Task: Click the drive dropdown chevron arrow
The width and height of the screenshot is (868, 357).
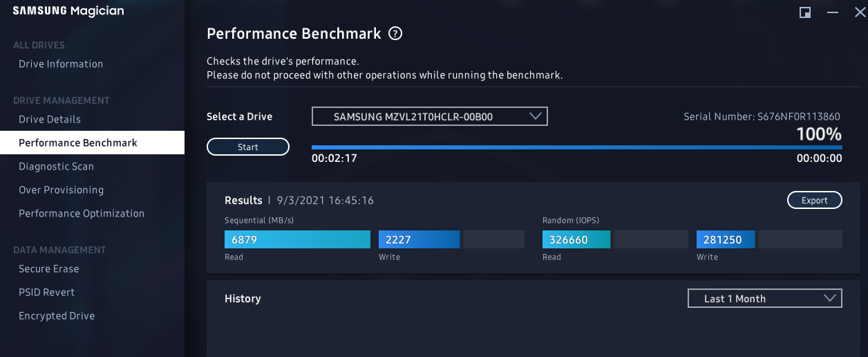Action: tap(536, 116)
